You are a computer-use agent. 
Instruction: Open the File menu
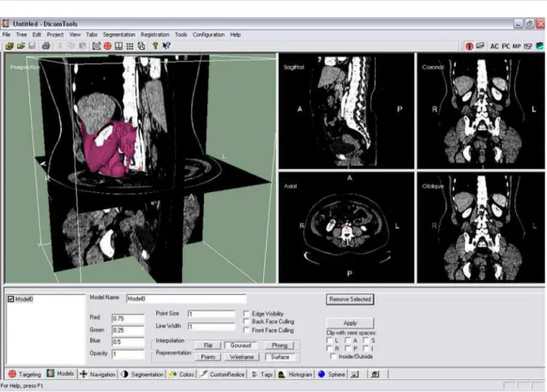click(6, 34)
